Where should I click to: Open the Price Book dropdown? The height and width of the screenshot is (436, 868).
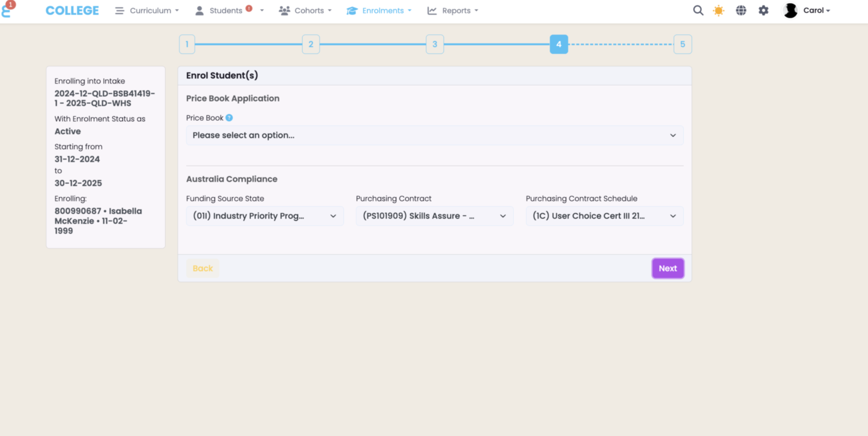[434, 135]
